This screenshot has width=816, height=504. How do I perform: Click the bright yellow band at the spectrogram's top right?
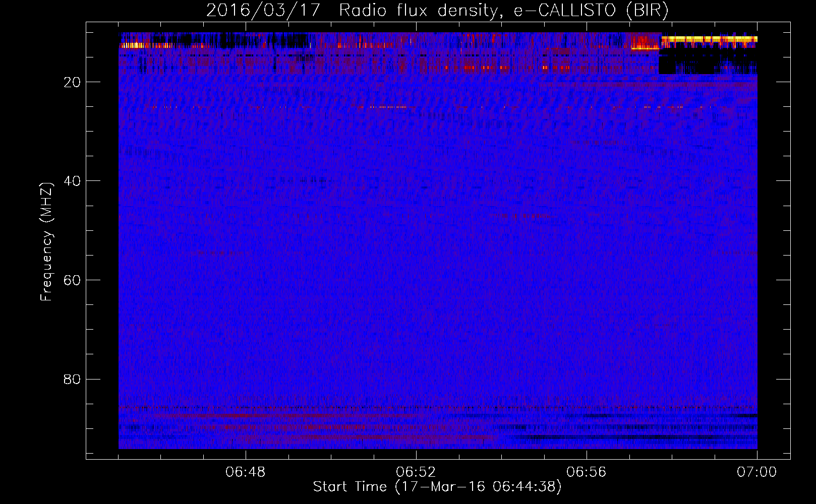(709, 39)
